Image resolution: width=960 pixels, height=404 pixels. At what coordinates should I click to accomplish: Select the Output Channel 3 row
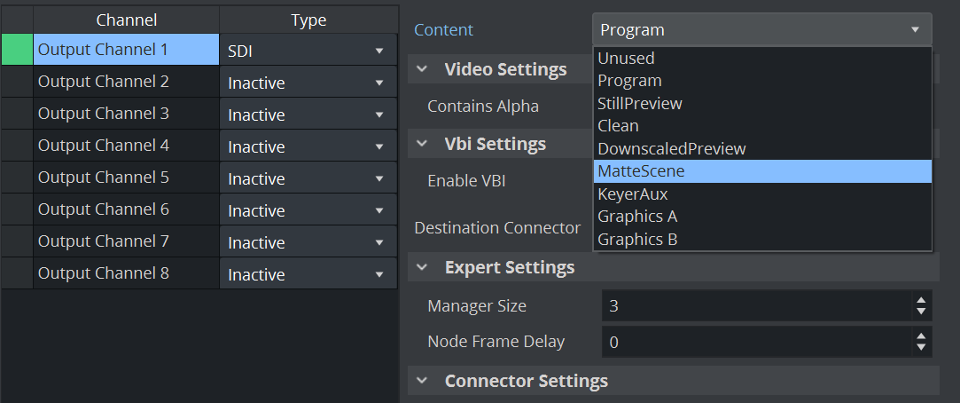[125, 114]
